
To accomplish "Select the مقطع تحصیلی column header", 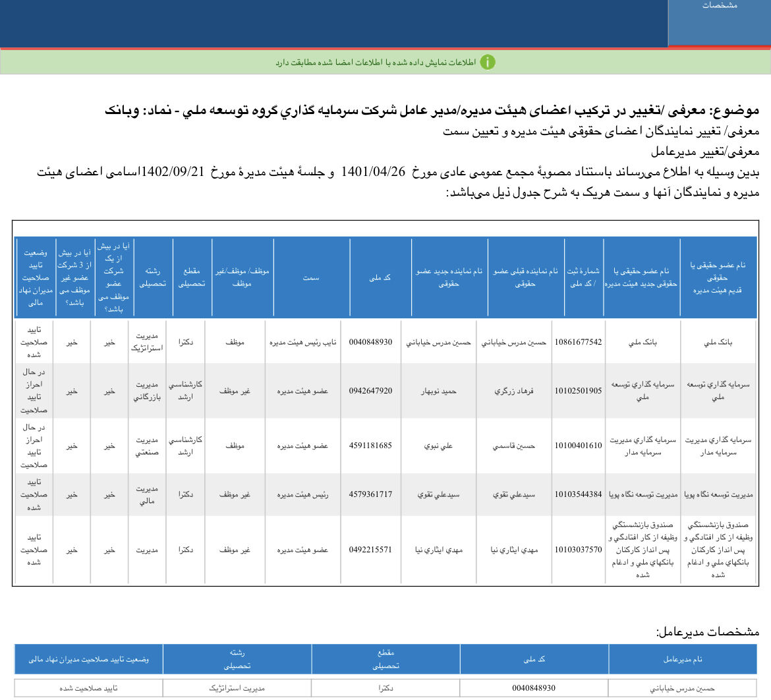I will click(x=190, y=277).
